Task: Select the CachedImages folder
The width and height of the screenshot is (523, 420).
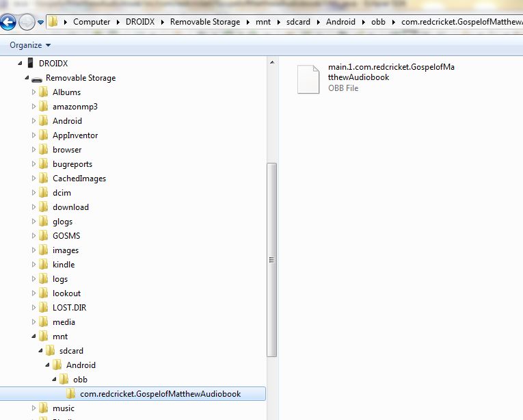Action: coord(79,179)
